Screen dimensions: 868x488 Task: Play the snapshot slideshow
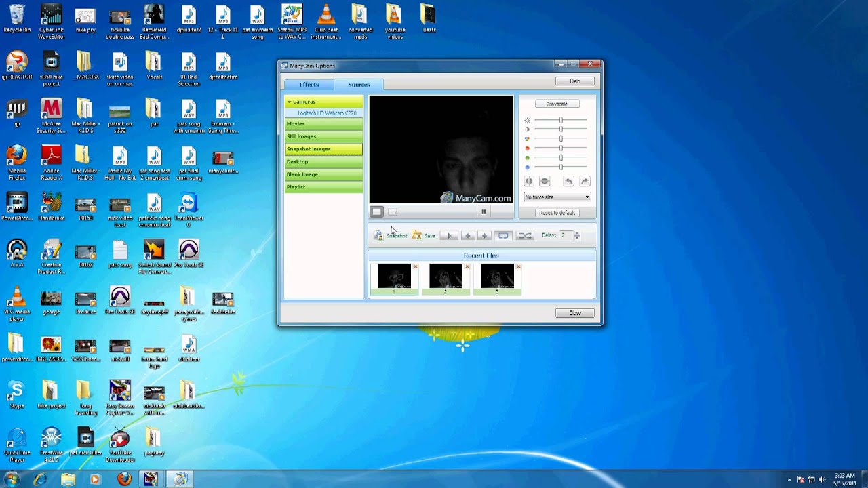(x=449, y=236)
